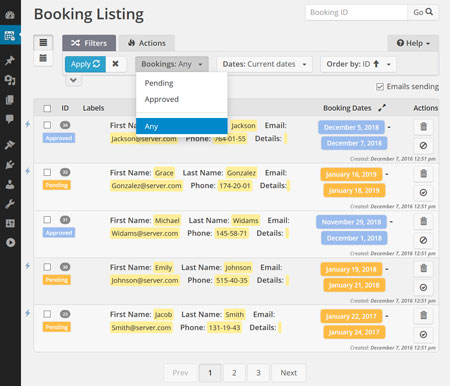Switch to the Actions tab
Screen dimensions: 450x386
pos(147,43)
